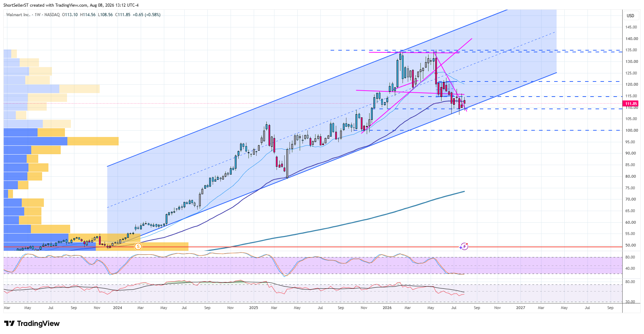Click the orange S split marker

[x=138, y=247]
